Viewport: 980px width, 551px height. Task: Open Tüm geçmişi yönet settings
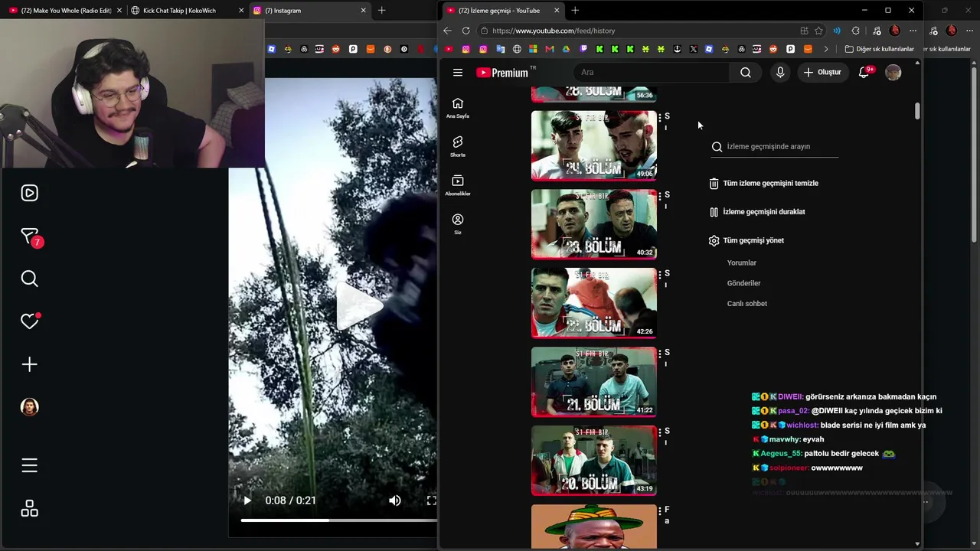click(x=746, y=240)
